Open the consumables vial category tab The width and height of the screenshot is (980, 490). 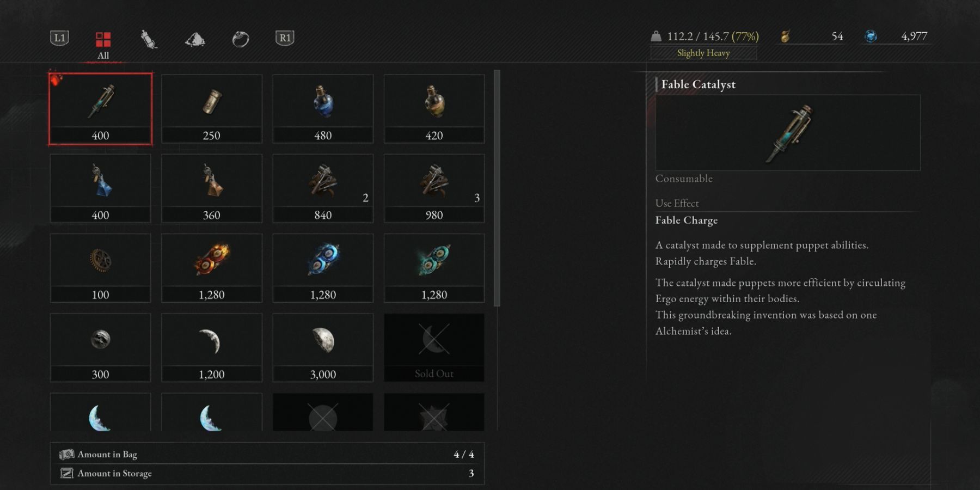149,39
